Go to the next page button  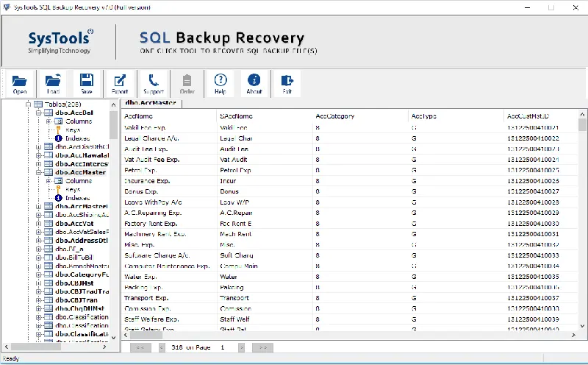[x=242, y=348]
